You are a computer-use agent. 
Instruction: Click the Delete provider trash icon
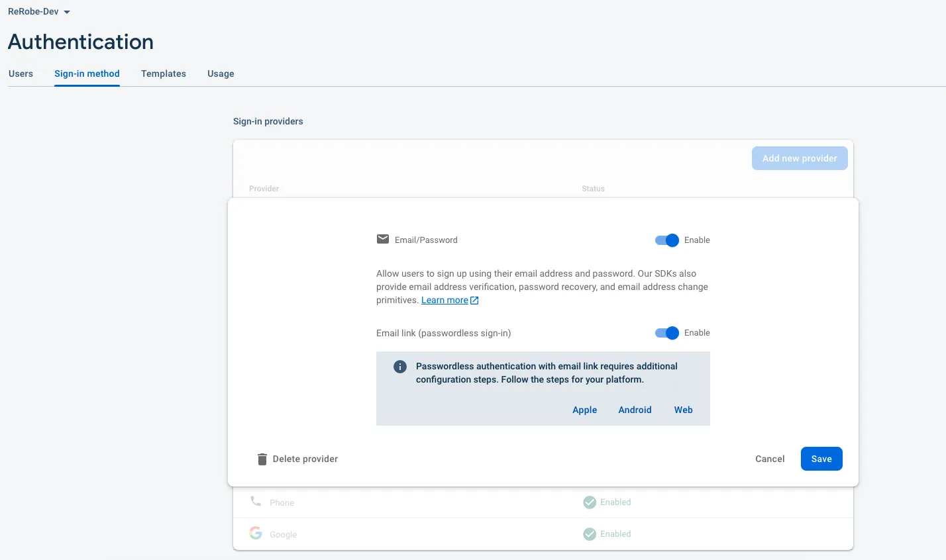(x=262, y=459)
